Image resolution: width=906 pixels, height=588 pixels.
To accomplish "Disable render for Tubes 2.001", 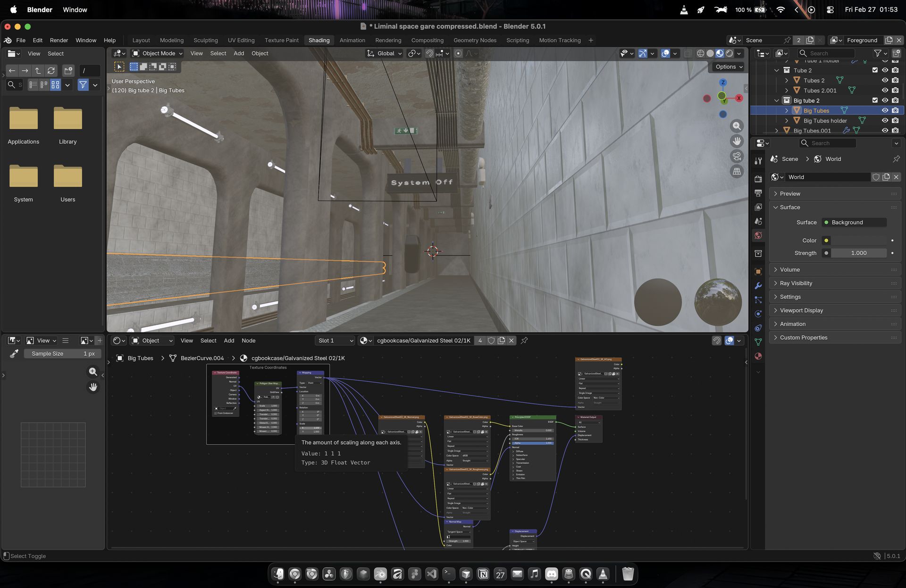I will pos(895,91).
